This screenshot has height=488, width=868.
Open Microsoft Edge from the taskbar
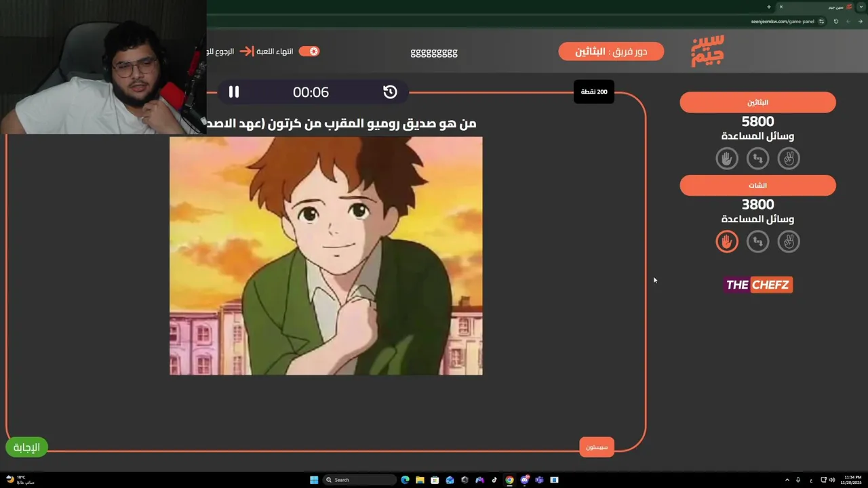pos(405,480)
